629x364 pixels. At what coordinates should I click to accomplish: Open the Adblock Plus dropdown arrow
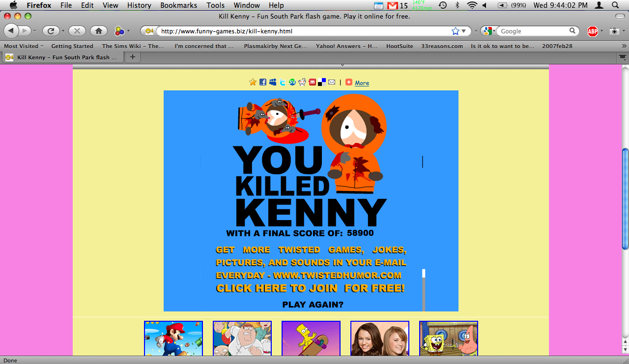click(x=601, y=31)
